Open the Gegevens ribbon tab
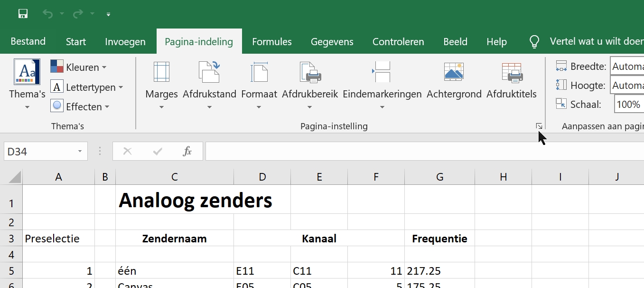The width and height of the screenshot is (644, 288). click(332, 41)
